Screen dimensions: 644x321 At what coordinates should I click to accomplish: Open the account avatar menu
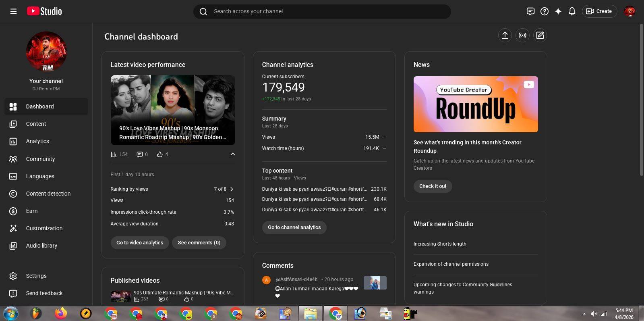pyautogui.click(x=629, y=11)
